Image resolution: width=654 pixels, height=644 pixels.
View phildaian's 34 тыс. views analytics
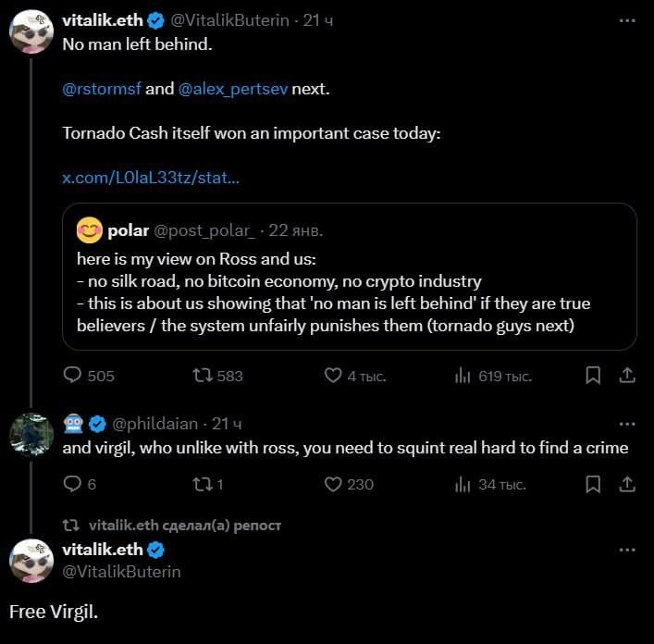coord(463,484)
